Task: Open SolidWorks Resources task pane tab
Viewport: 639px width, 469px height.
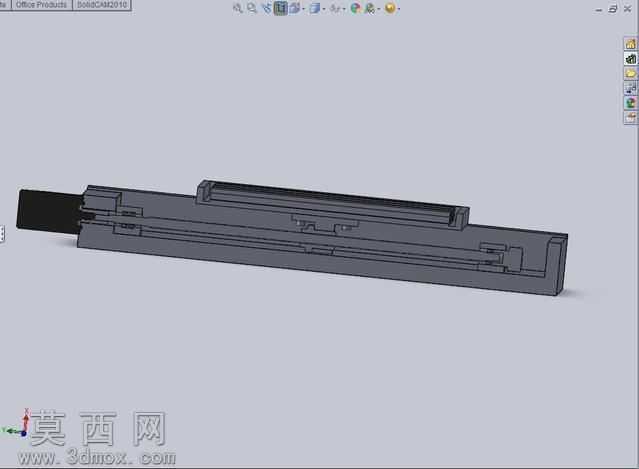Action: point(630,44)
